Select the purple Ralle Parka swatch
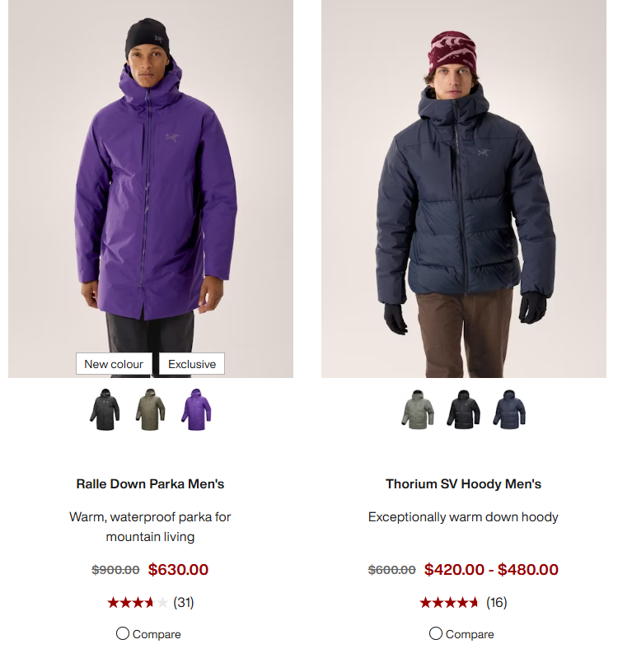The width and height of the screenshot is (618, 672). coord(196,410)
